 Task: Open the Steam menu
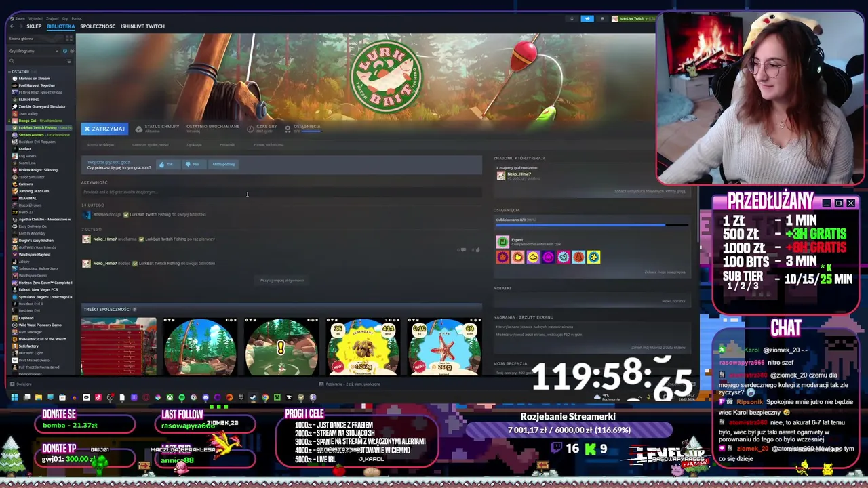pyautogui.click(x=20, y=18)
